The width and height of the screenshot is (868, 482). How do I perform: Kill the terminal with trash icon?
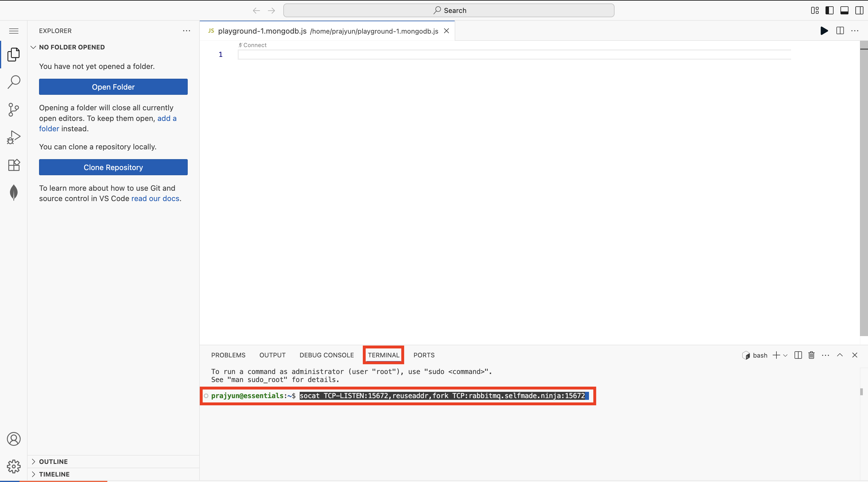(811, 355)
